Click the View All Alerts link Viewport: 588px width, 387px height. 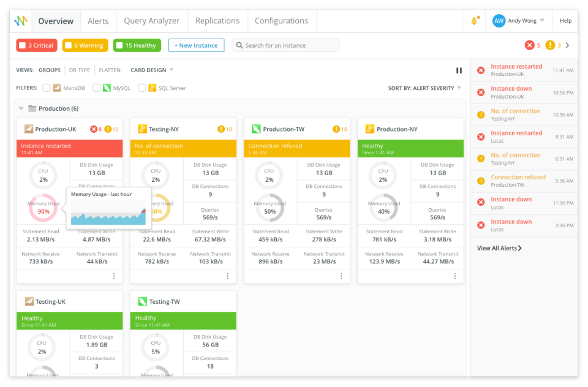pyautogui.click(x=498, y=248)
